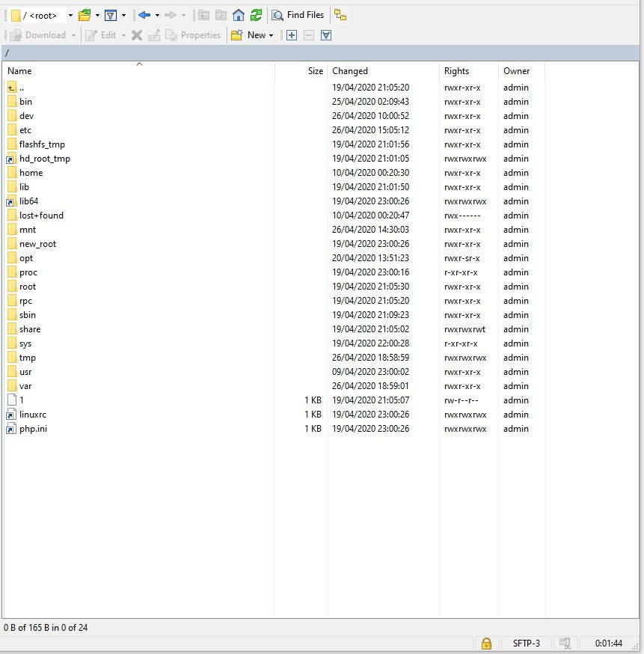Refresh the directory listing

tap(256, 16)
